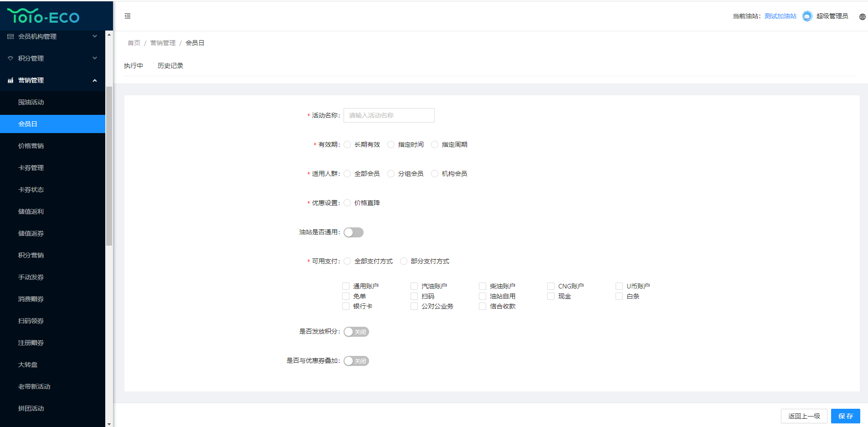The height and width of the screenshot is (427, 868).
Task: Open the 注册赠券 menu item
Action: click(x=52, y=343)
